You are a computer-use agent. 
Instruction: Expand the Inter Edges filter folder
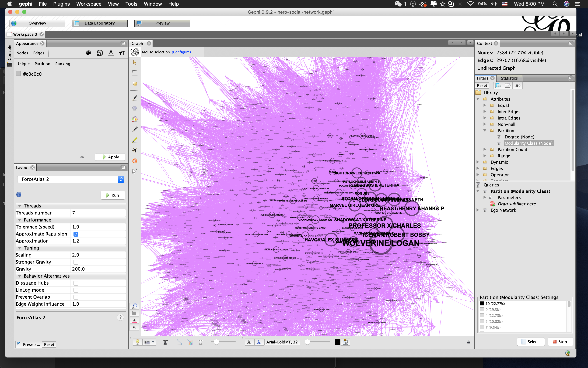[485, 111]
